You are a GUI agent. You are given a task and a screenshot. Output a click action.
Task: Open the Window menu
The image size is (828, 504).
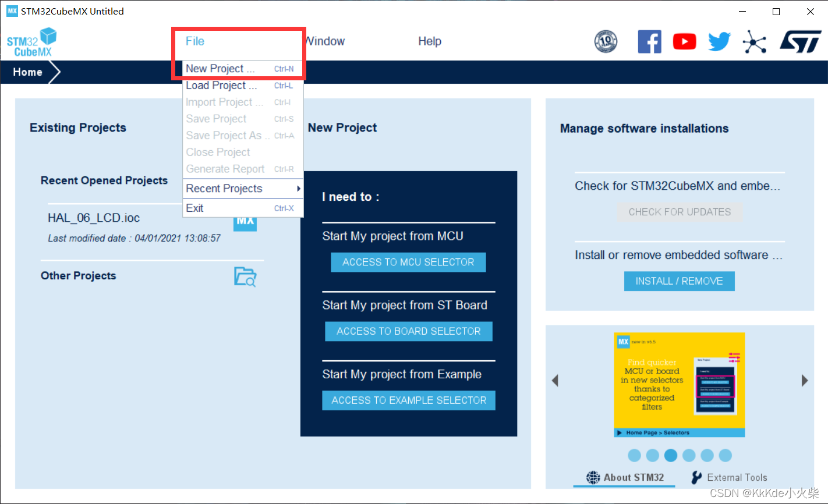pos(325,41)
